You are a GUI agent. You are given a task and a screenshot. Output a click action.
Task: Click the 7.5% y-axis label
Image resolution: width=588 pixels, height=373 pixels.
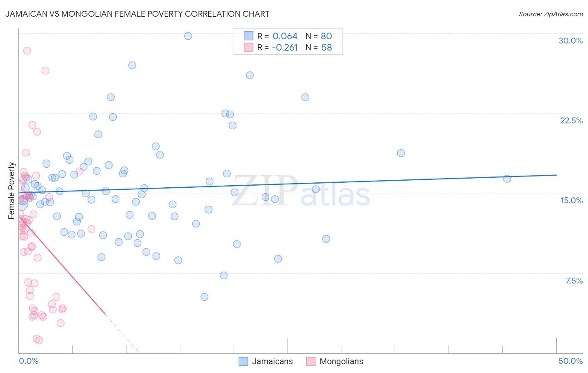574,281
